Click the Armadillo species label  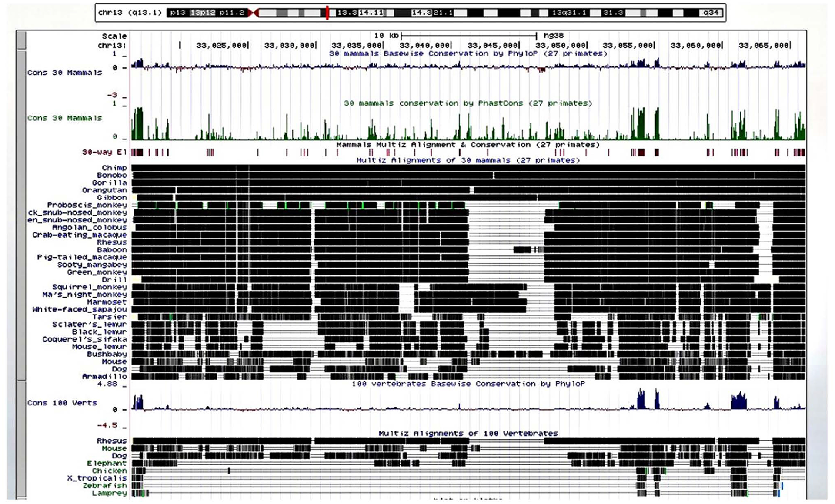pyautogui.click(x=104, y=376)
